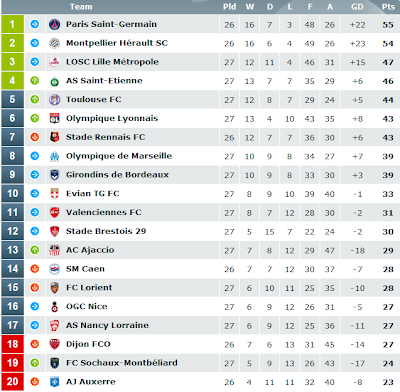Viewport: 400px width, 392px height.
Task: Open the FC Sochaux-Montbéliard team link
Action: click(x=122, y=363)
